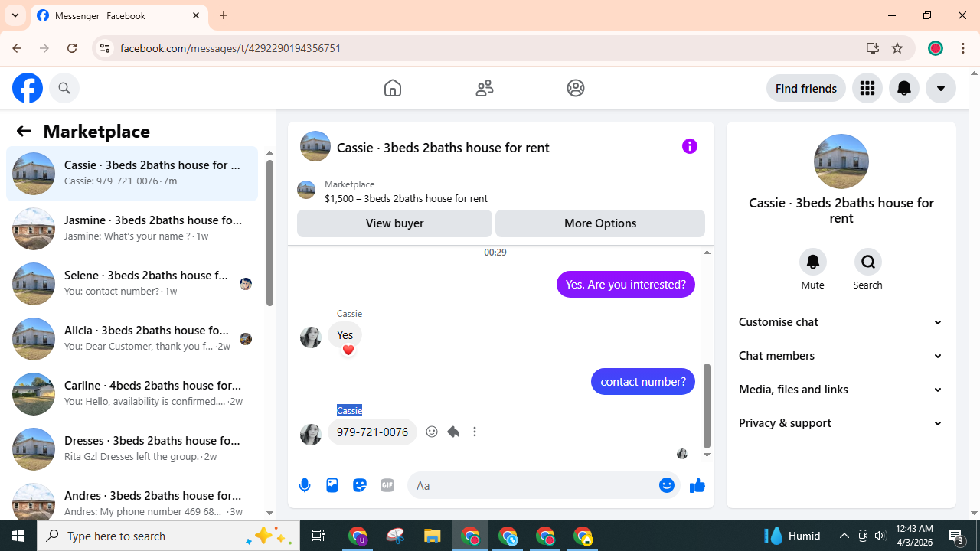Expand Chat members section
The height and width of the screenshot is (551, 980).
pos(841,356)
